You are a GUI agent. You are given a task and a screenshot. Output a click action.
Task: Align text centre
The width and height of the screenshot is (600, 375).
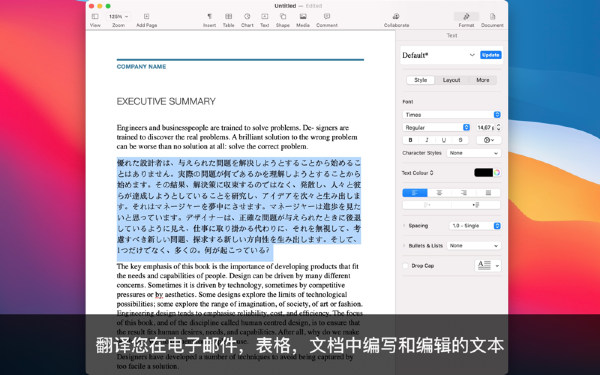tap(439, 193)
